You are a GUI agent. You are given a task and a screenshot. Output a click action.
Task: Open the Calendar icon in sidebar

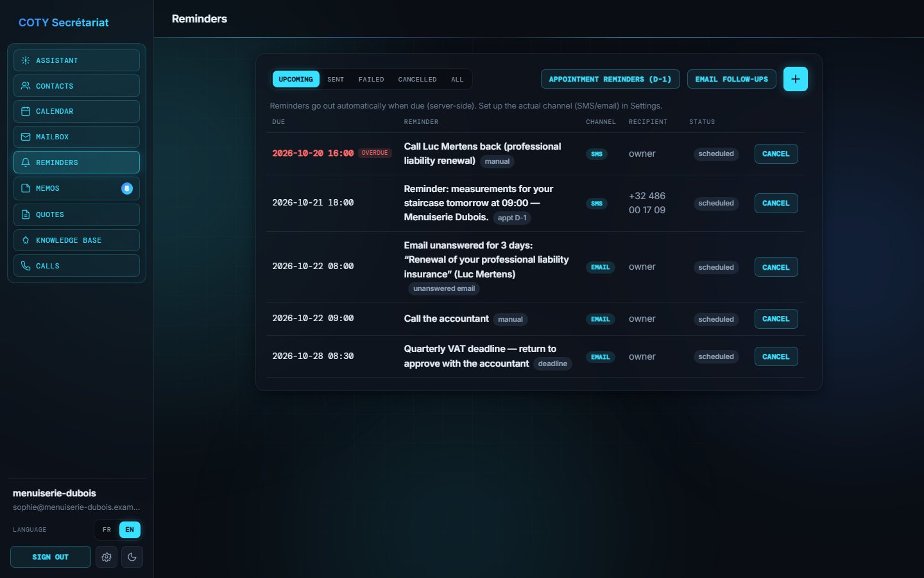26,111
